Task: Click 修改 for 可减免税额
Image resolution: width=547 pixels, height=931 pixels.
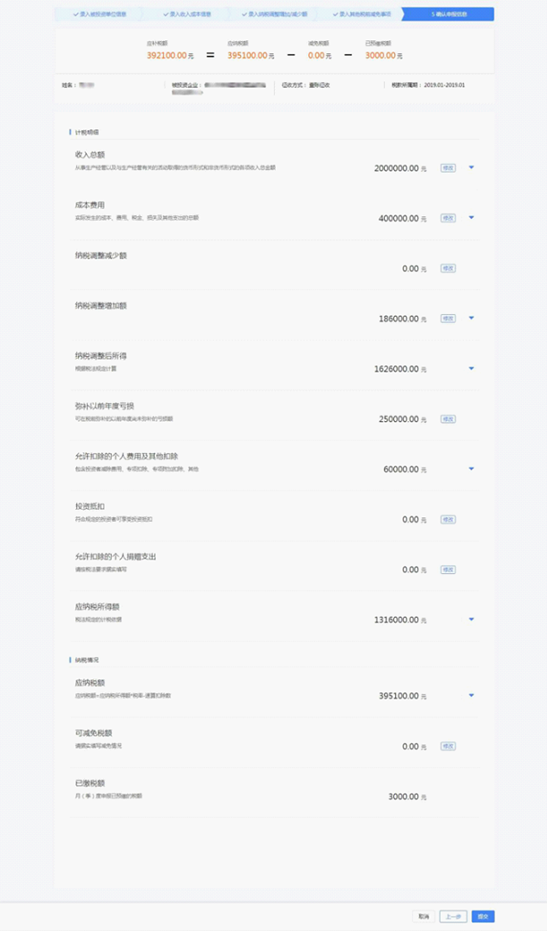Action: (448, 746)
